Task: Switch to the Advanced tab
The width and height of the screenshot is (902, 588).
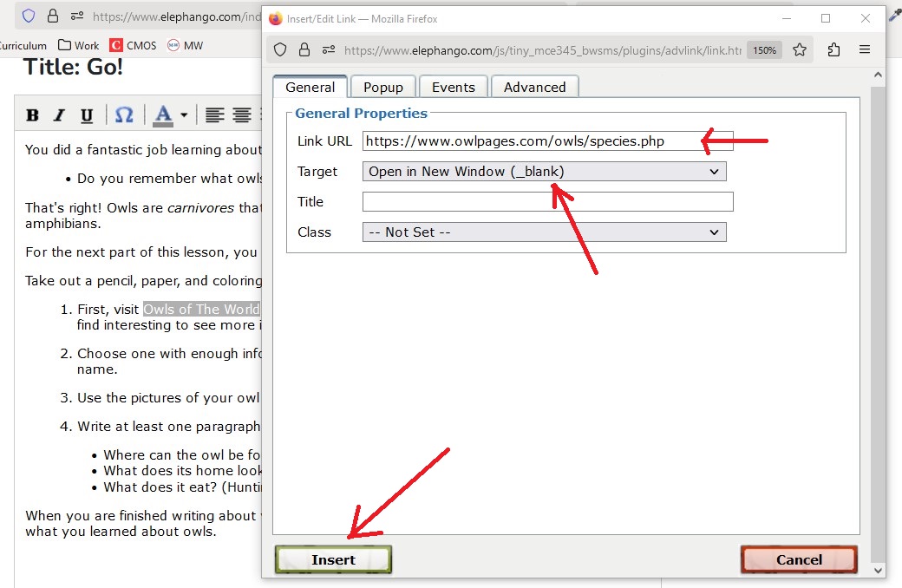Action: click(534, 87)
